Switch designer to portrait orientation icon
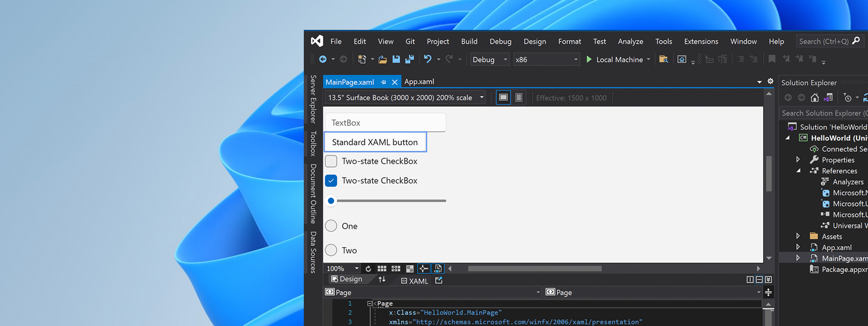 pos(519,97)
